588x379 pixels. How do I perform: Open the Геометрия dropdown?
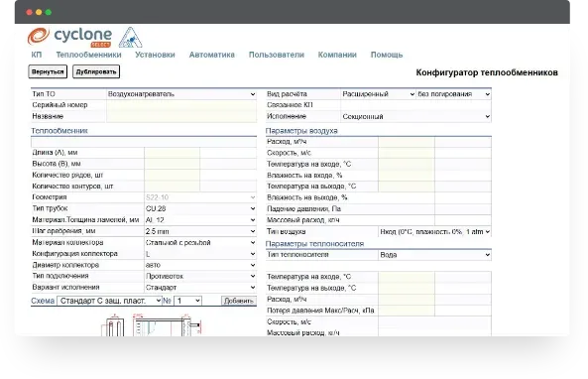200,197
